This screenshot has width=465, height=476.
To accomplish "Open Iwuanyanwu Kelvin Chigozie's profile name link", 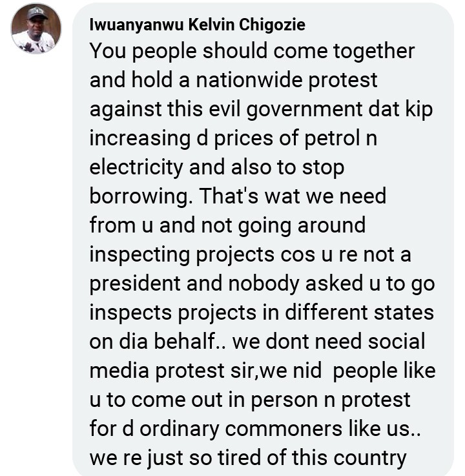I will [x=197, y=25].
